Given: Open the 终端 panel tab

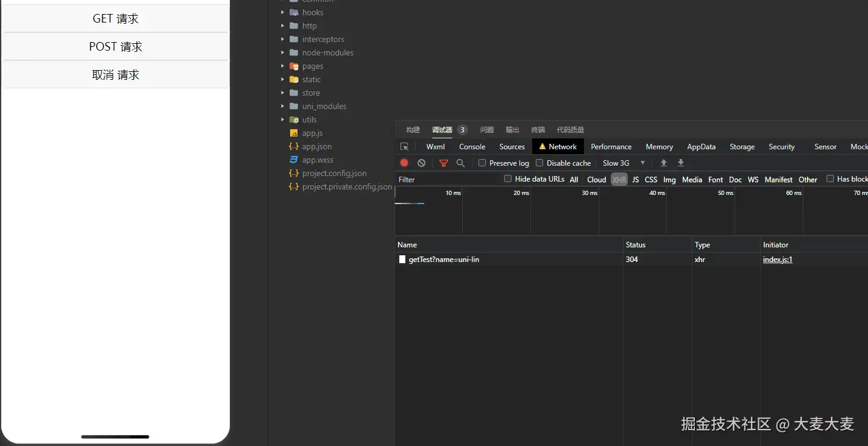Looking at the screenshot, I should pyautogui.click(x=538, y=130).
